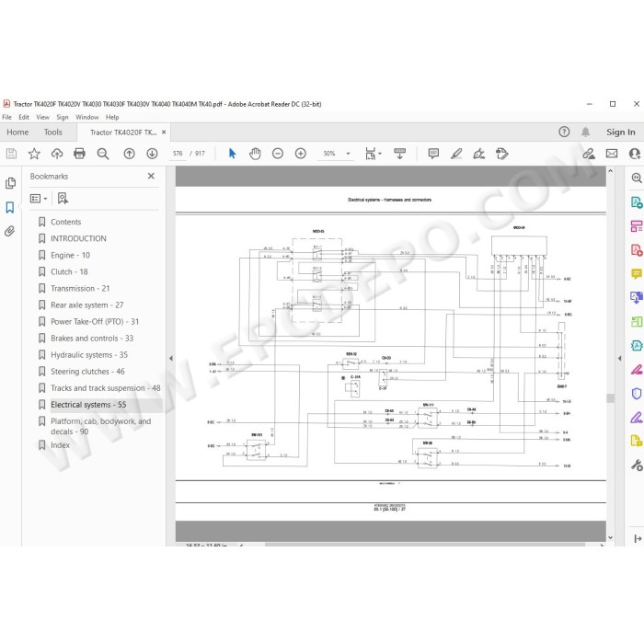This screenshot has width=644, height=644.
Task: Share a link to file icon
Action: click(589, 154)
